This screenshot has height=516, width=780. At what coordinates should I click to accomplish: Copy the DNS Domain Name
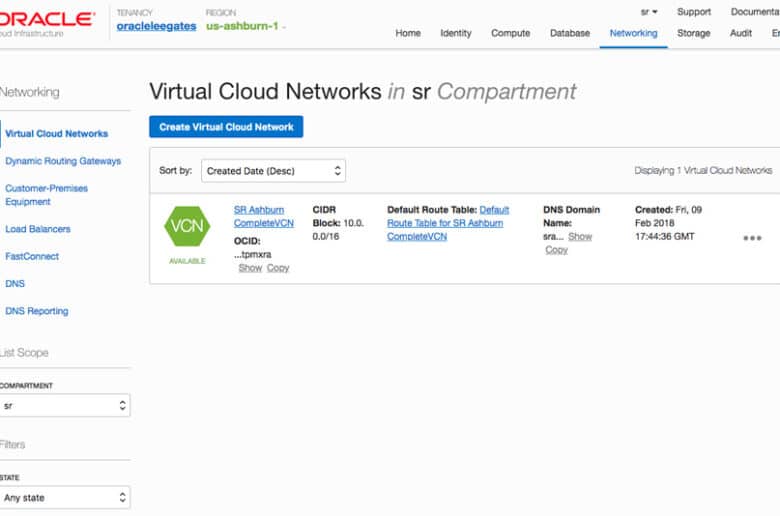point(556,250)
